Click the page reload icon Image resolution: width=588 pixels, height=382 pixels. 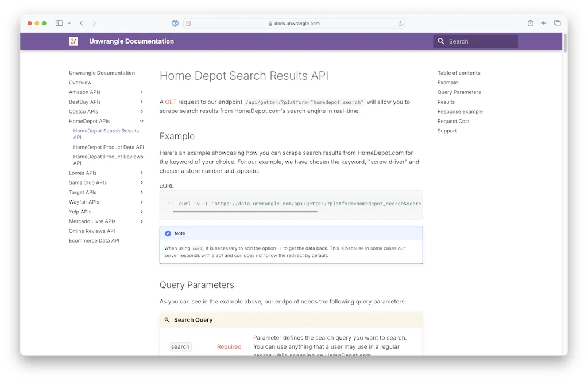click(400, 24)
